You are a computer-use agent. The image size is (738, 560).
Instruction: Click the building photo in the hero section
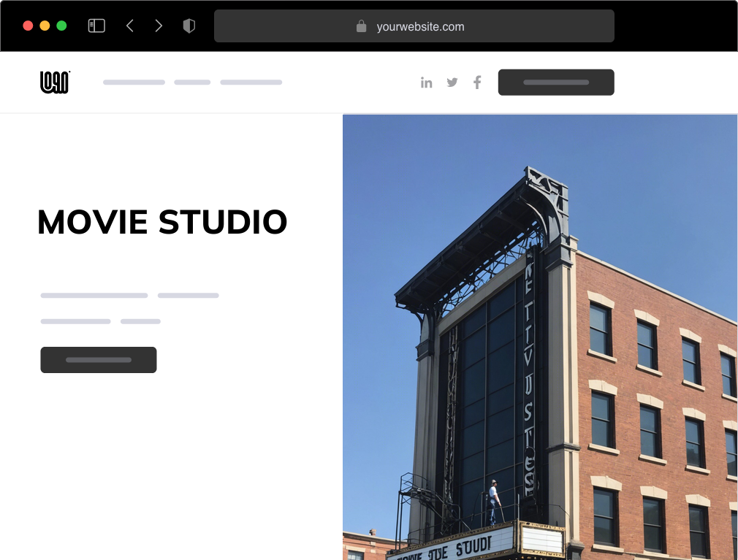(x=540, y=336)
